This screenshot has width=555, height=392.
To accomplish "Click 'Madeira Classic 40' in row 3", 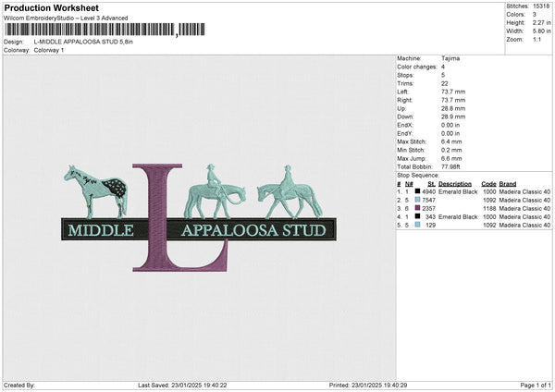I will pos(524,208).
